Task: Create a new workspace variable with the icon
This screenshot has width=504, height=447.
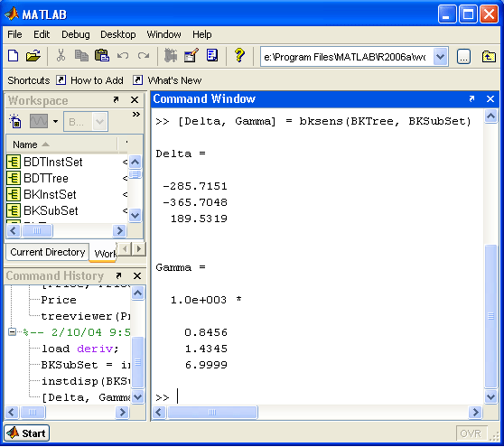Action: coord(15,122)
